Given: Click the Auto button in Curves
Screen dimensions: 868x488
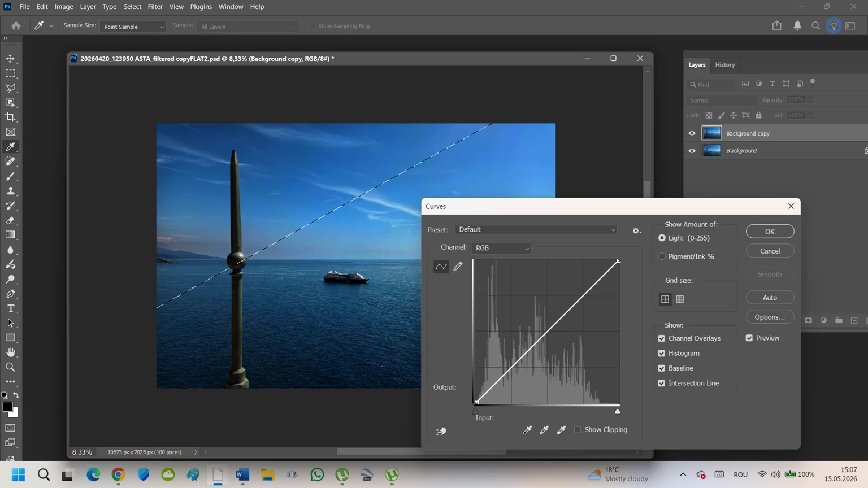Looking at the screenshot, I should pos(770,298).
